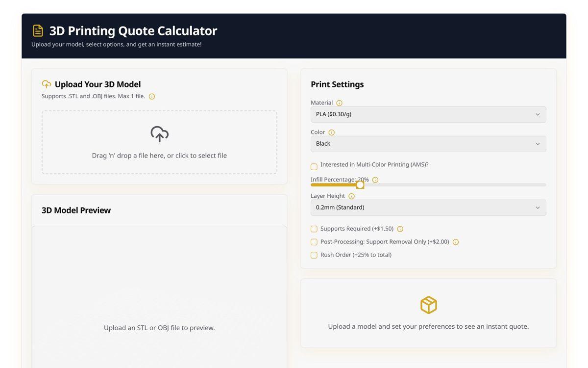Tick the Post-Processing Support Removal Only checkbox
588x368 pixels.
314,242
